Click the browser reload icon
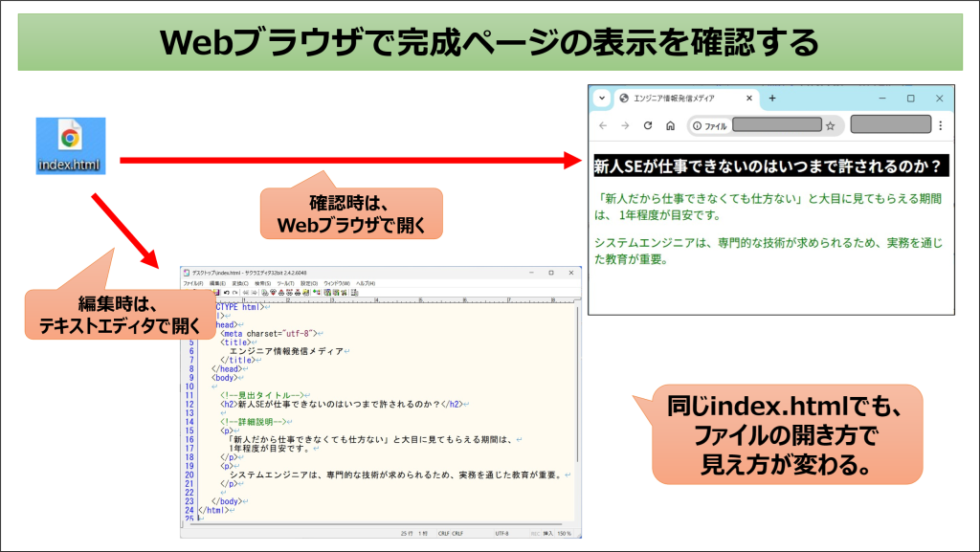 [x=648, y=125]
